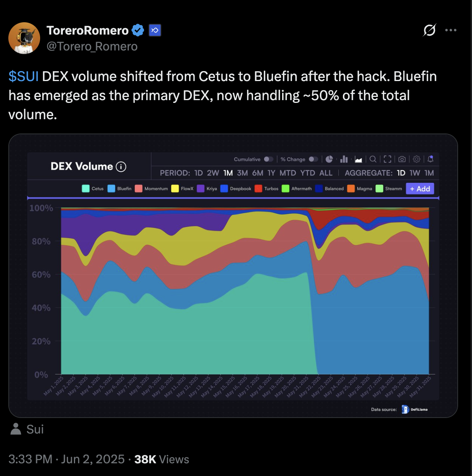472x476 pixels.
Task: Click the alert bell icon
Action: tap(430, 159)
